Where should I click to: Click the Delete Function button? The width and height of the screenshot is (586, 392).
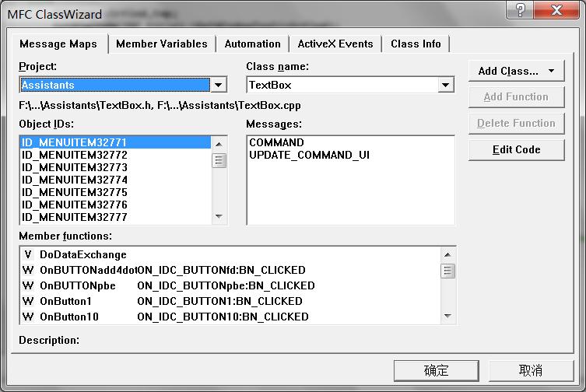pyautogui.click(x=516, y=124)
